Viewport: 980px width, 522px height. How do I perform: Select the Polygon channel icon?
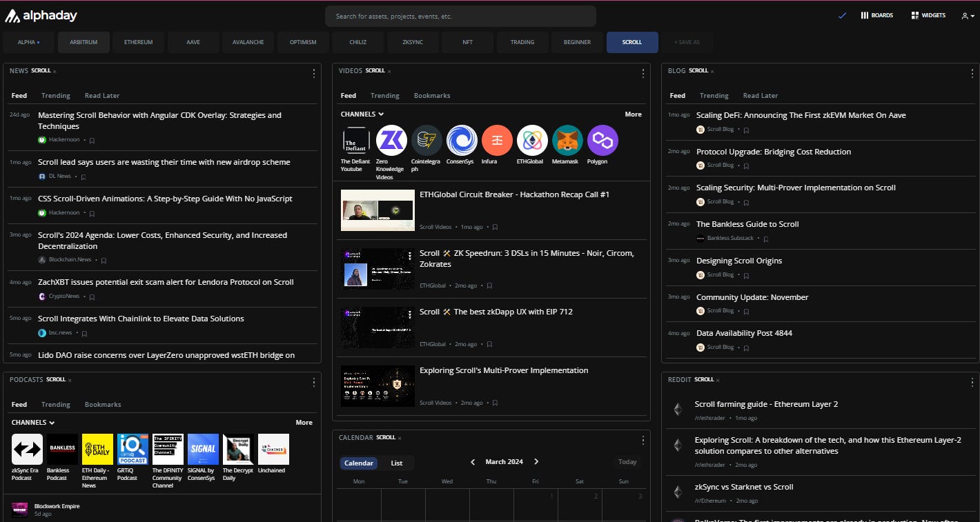click(x=602, y=141)
